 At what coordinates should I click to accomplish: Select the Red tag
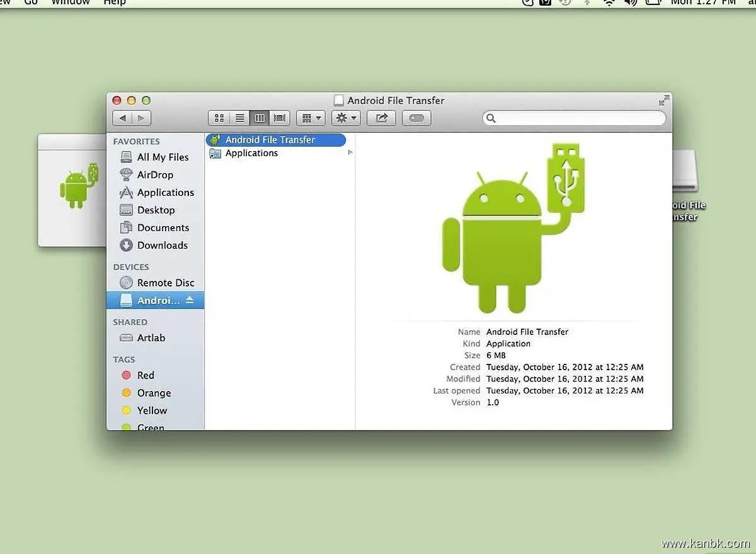[146, 375]
